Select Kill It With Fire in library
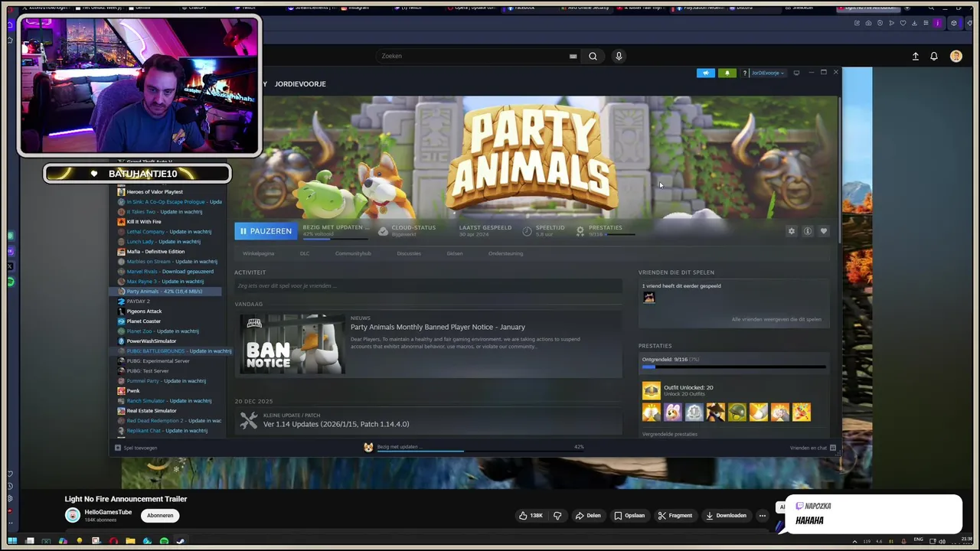The height and width of the screenshot is (551, 980). [144, 222]
